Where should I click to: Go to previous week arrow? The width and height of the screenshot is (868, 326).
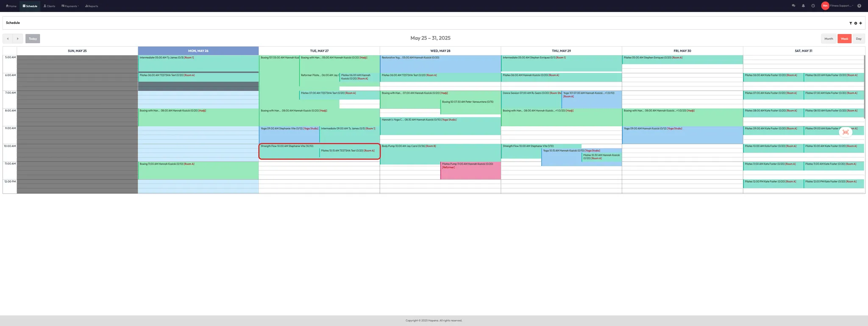pyautogui.click(x=8, y=39)
